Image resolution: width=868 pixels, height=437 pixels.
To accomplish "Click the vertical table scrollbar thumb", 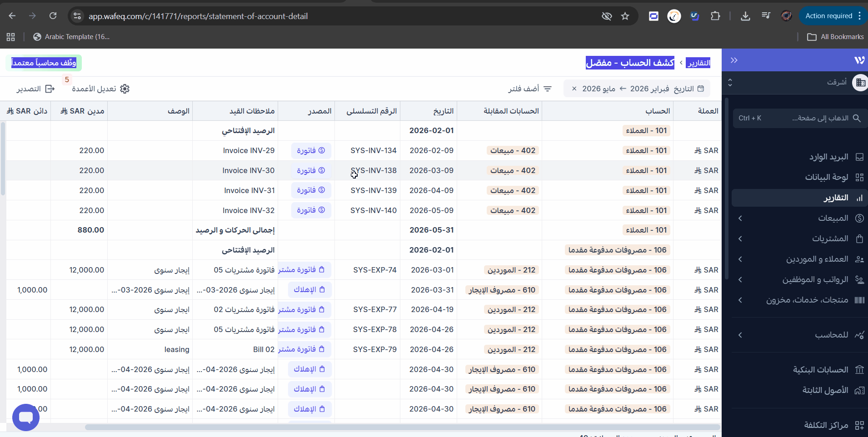I will pos(3,159).
